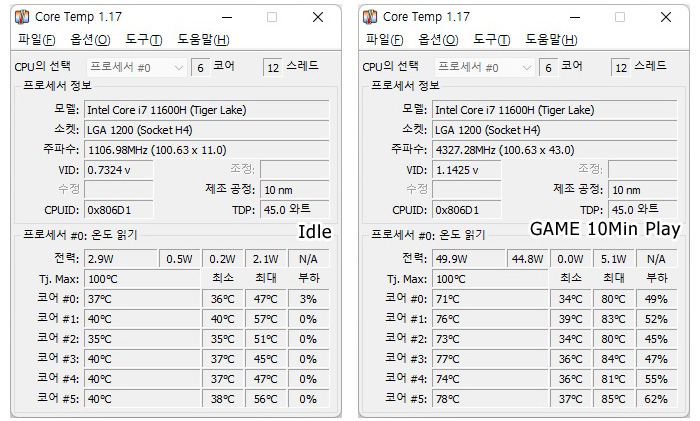Click core count field showing 6 at left
Screen dimensions: 700x421
(x=201, y=67)
